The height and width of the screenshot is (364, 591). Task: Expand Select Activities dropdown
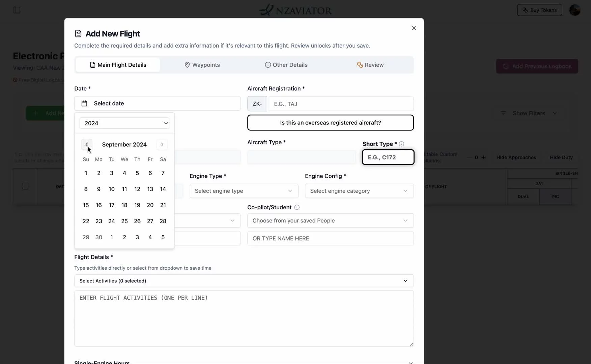244,281
